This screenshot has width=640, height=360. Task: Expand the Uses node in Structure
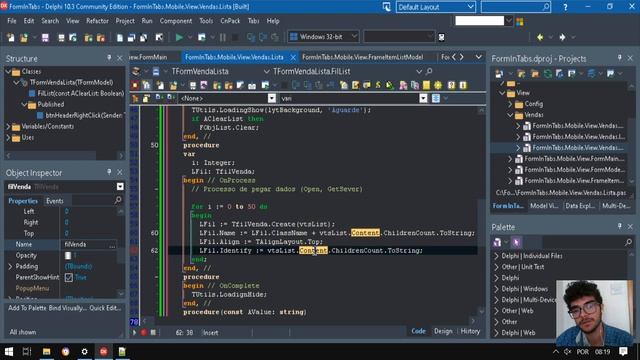pos(8,138)
